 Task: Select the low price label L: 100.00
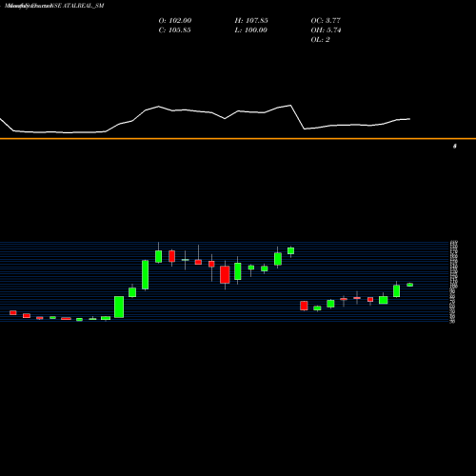click(251, 30)
